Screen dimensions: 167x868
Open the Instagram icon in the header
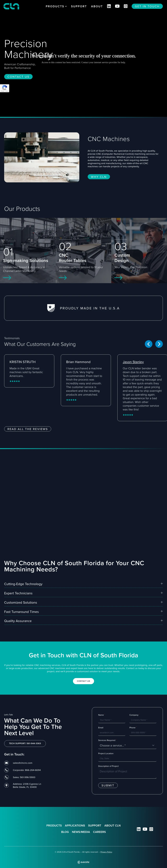pos(126,6)
